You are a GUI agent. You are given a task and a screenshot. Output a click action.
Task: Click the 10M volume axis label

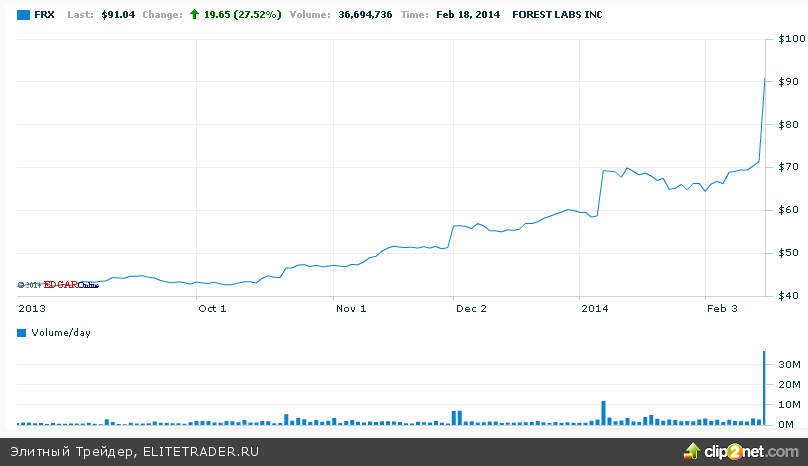click(x=789, y=405)
